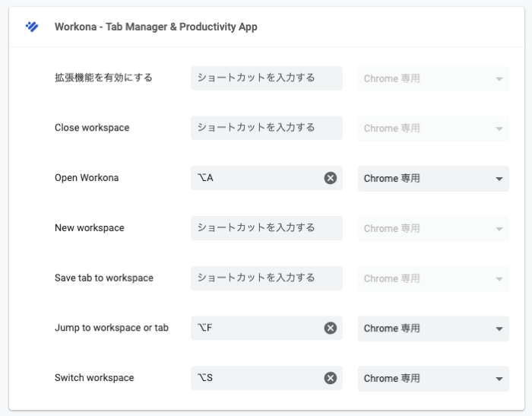
Task: Clear the Open Workona shortcut
Action: point(330,178)
